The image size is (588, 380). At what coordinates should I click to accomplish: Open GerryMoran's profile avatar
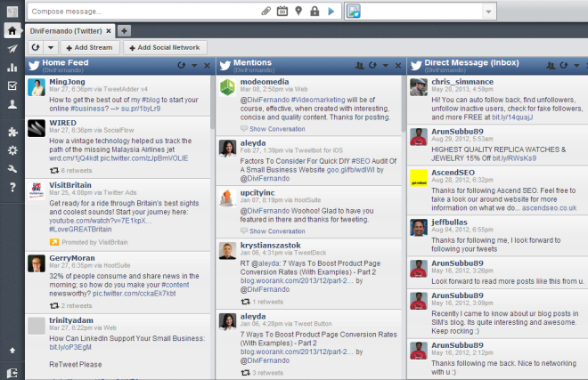pyautogui.click(x=37, y=263)
